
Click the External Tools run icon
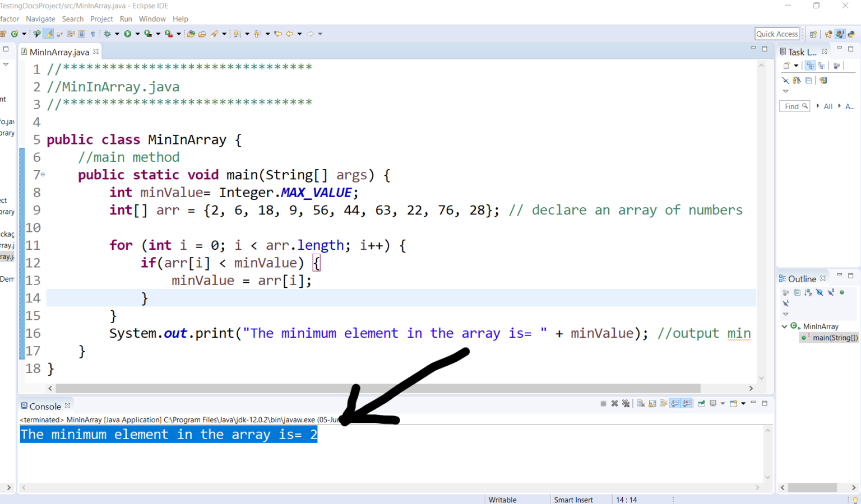click(x=169, y=34)
